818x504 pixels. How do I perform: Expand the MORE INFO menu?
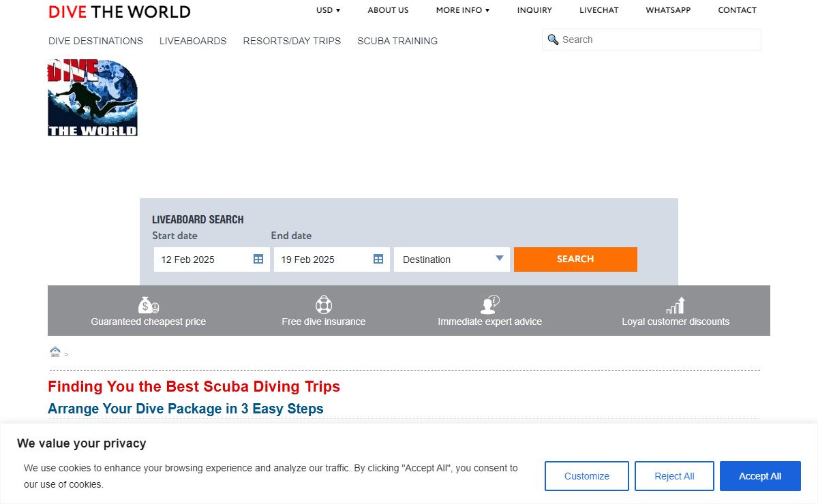(463, 10)
